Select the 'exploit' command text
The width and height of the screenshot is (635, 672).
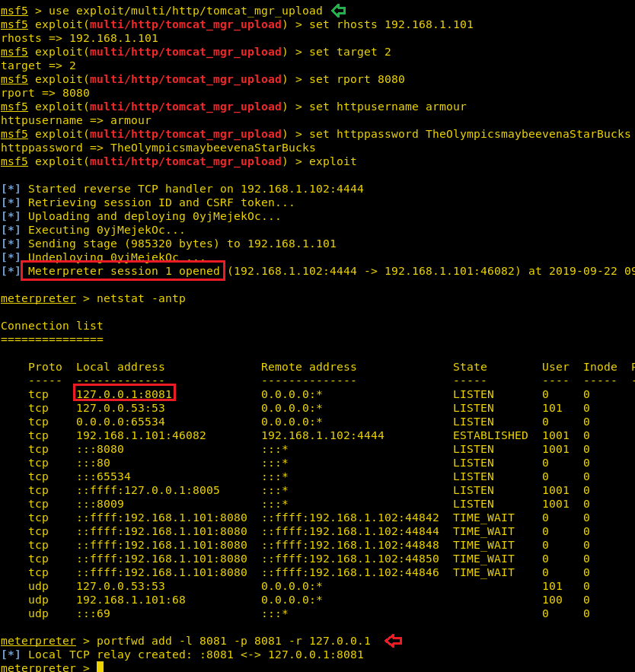333,162
